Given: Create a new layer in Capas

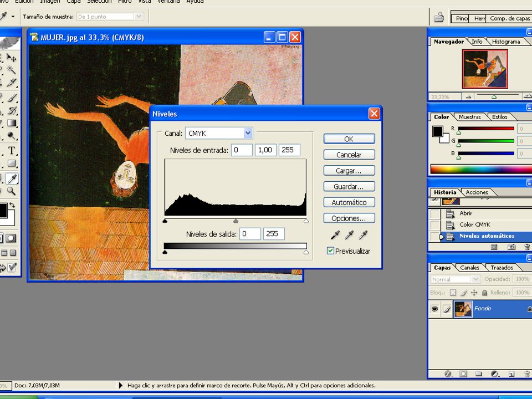Looking at the screenshot, I should pyautogui.click(x=511, y=374).
